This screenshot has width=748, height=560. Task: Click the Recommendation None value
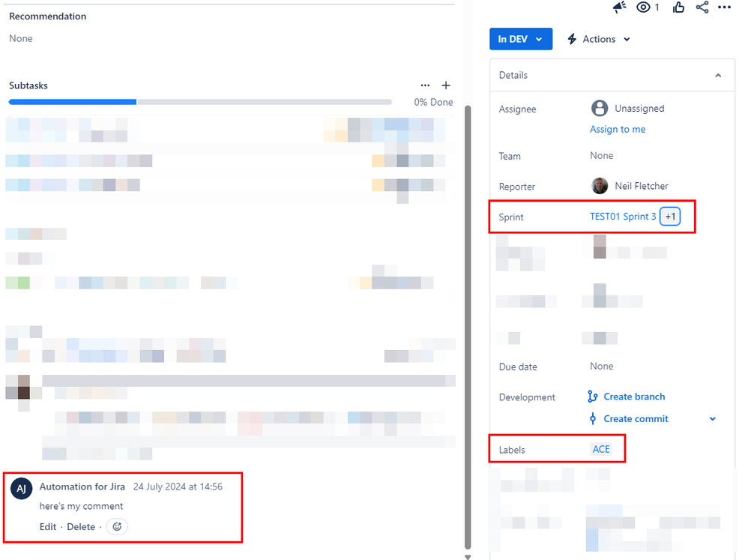click(21, 39)
